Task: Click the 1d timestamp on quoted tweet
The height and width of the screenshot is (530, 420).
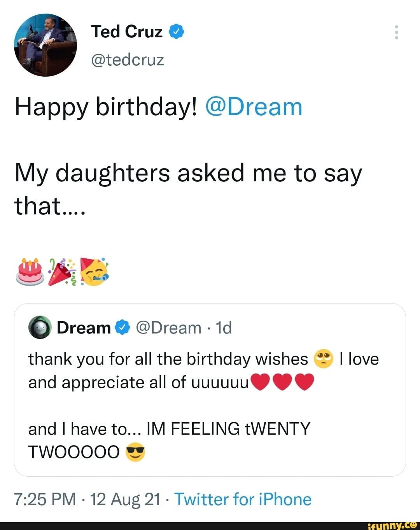Action: coord(224,328)
